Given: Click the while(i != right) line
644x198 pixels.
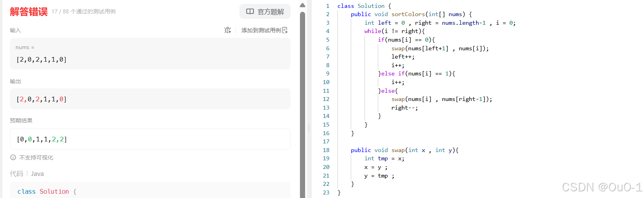Looking at the screenshot, I should tap(394, 31).
